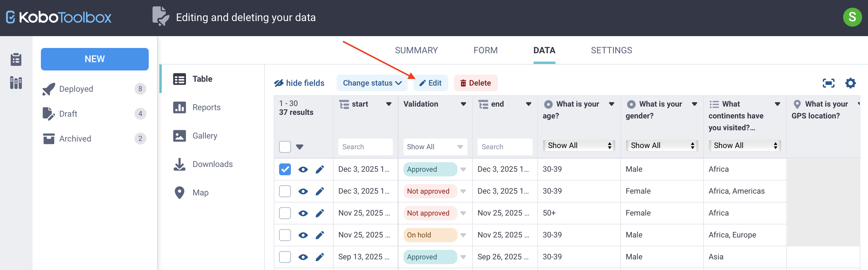Open the SETTINGS tab
This screenshot has height=270, width=868.
click(x=611, y=50)
